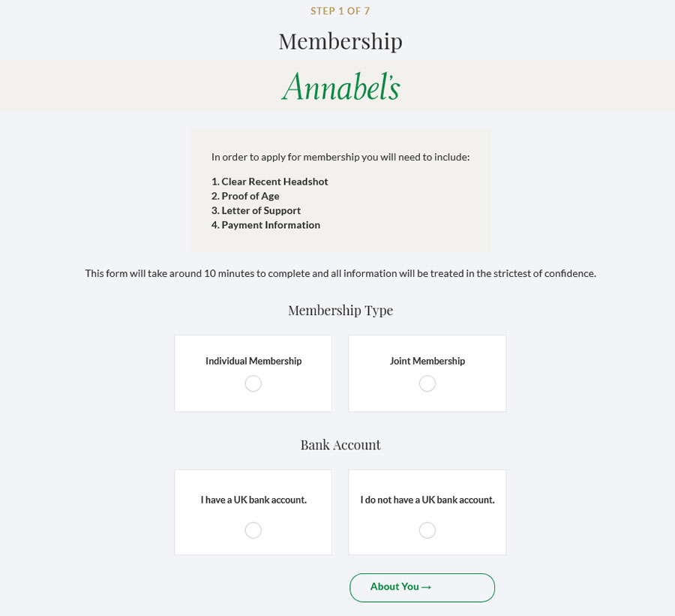Click the 'I do not have a UK bank account.' label
The height and width of the screenshot is (616, 675).
click(427, 500)
